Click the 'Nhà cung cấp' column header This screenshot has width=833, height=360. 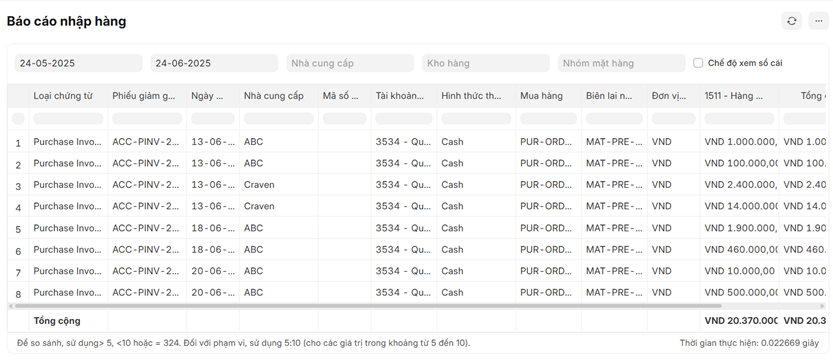tap(274, 96)
